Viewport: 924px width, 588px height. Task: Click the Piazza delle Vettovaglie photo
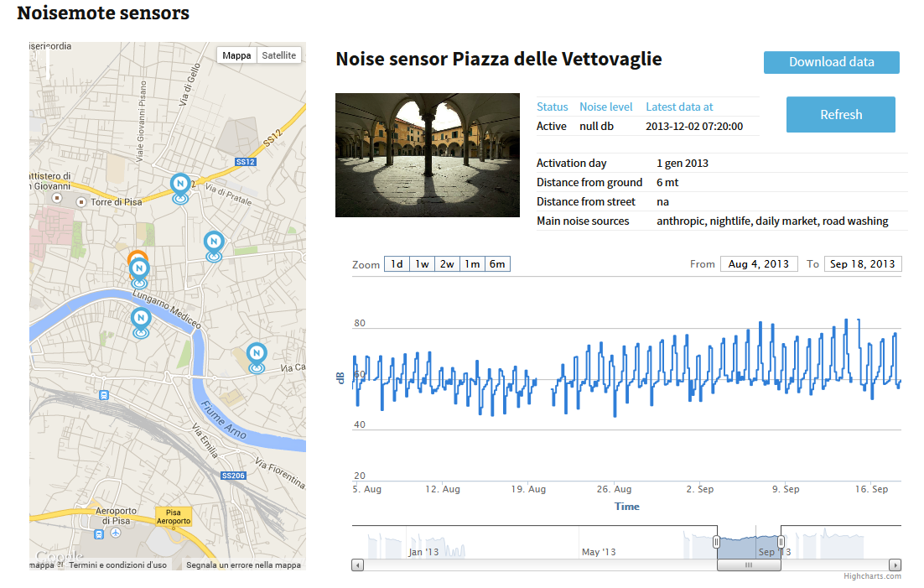coord(428,155)
